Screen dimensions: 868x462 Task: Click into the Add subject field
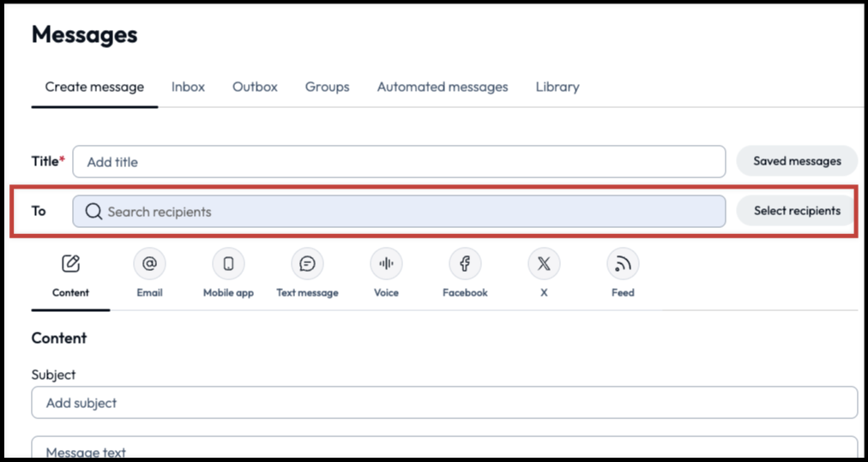[x=444, y=403]
